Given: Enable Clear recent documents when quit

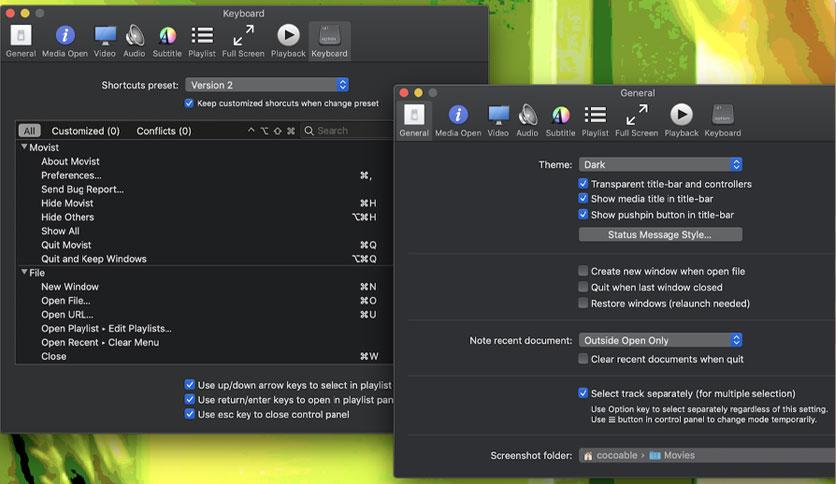Looking at the screenshot, I should [x=583, y=359].
